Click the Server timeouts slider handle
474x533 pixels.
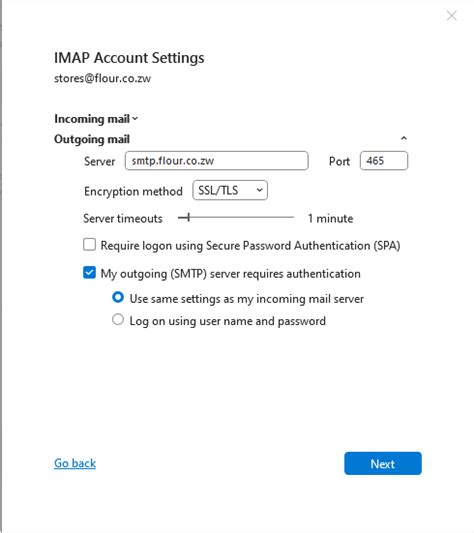tap(188, 217)
